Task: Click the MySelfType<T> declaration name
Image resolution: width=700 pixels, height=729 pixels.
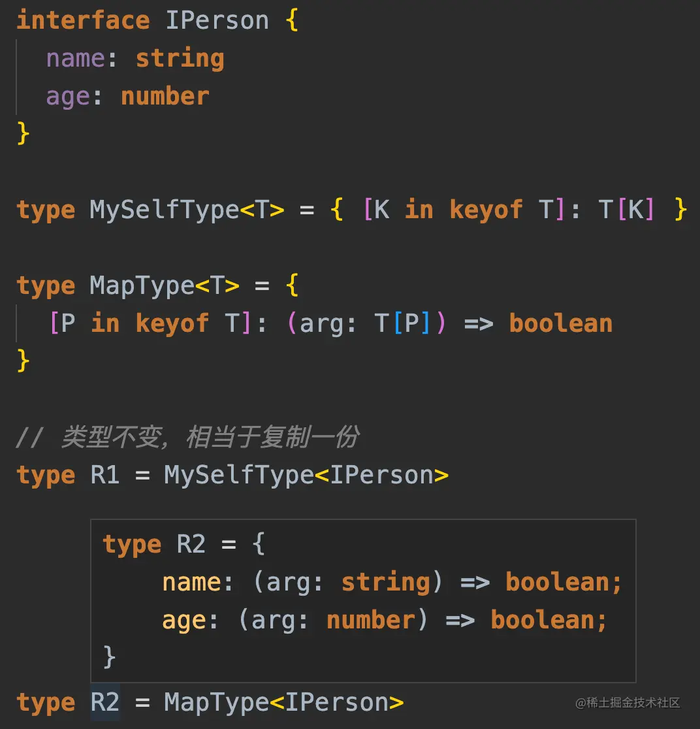Action: (187, 210)
